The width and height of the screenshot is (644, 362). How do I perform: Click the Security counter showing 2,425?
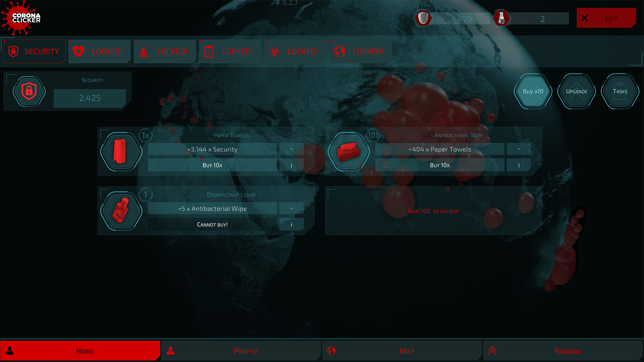(90, 98)
